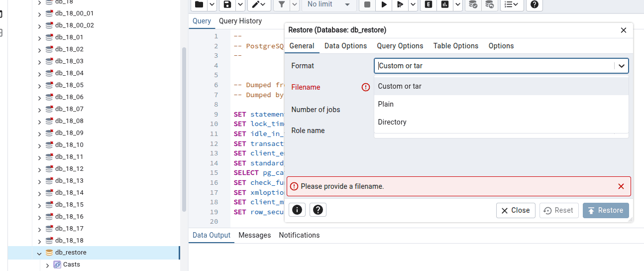The width and height of the screenshot is (644, 271).
Task: Select db_18_00_01 in the tree
Action: pyautogui.click(x=74, y=13)
